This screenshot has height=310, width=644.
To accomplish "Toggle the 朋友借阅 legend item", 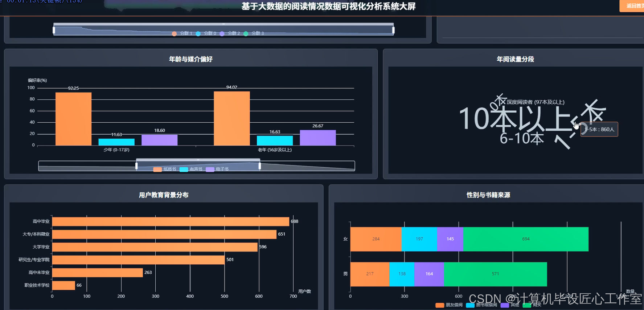I will tap(449, 305).
